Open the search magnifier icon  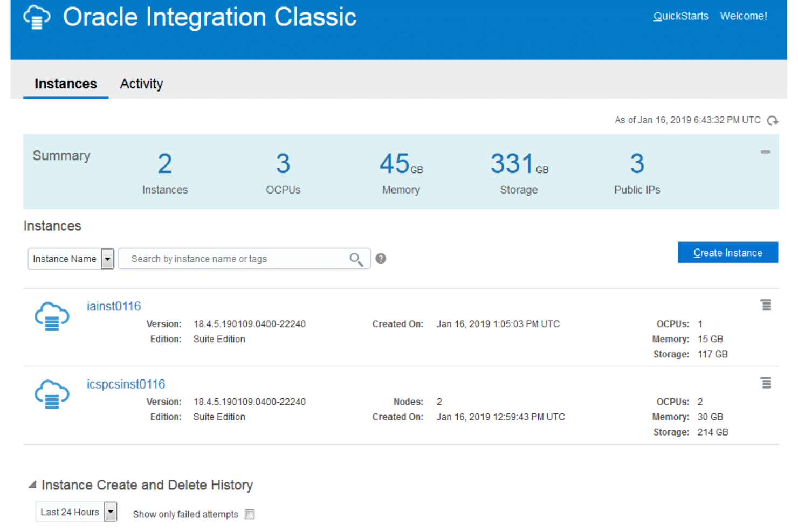356,259
